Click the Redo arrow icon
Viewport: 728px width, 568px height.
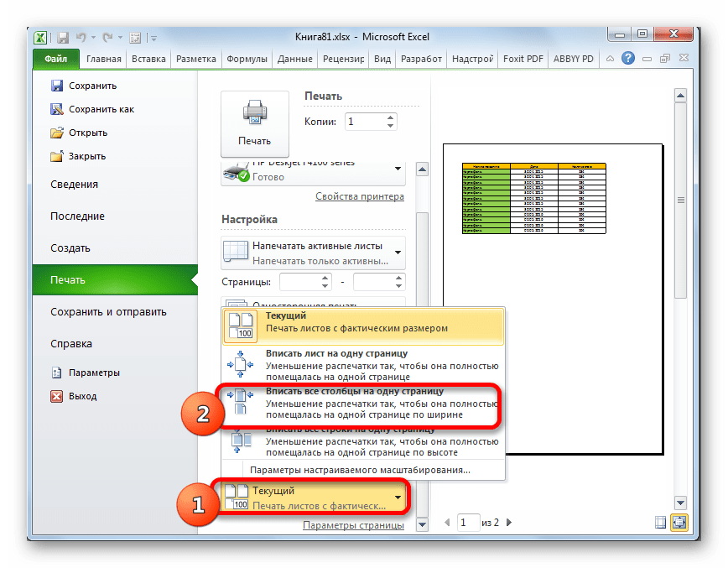(107, 37)
